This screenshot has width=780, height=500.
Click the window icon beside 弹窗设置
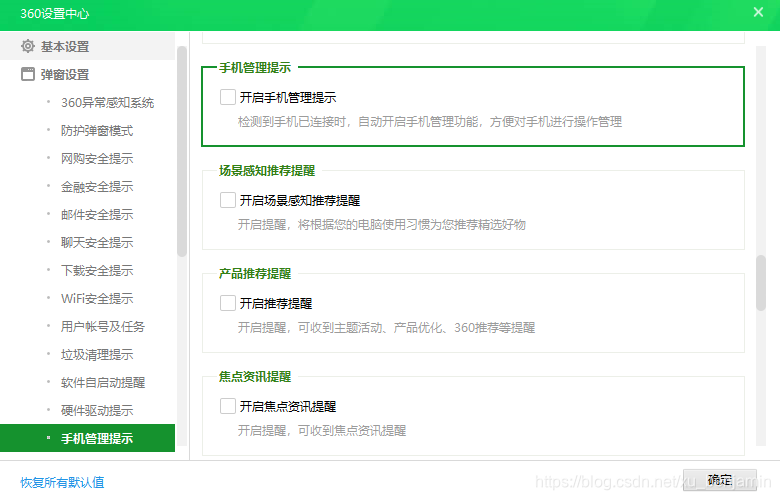(x=28, y=74)
